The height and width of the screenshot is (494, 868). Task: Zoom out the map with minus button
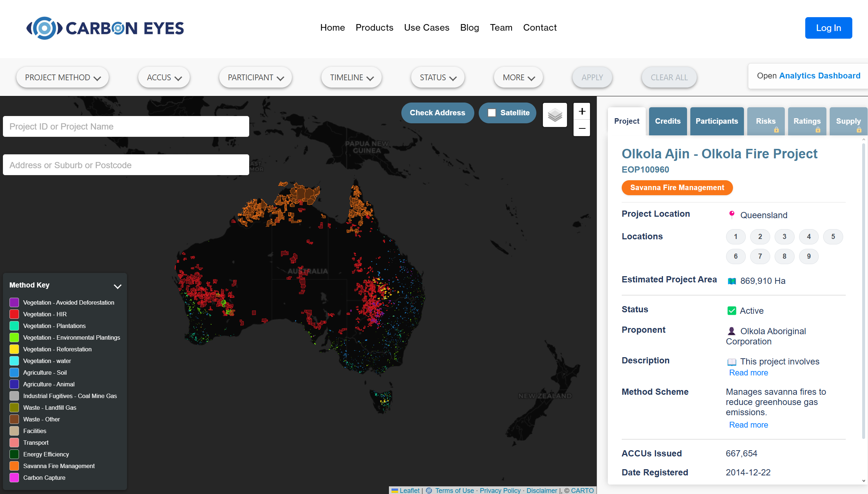582,128
